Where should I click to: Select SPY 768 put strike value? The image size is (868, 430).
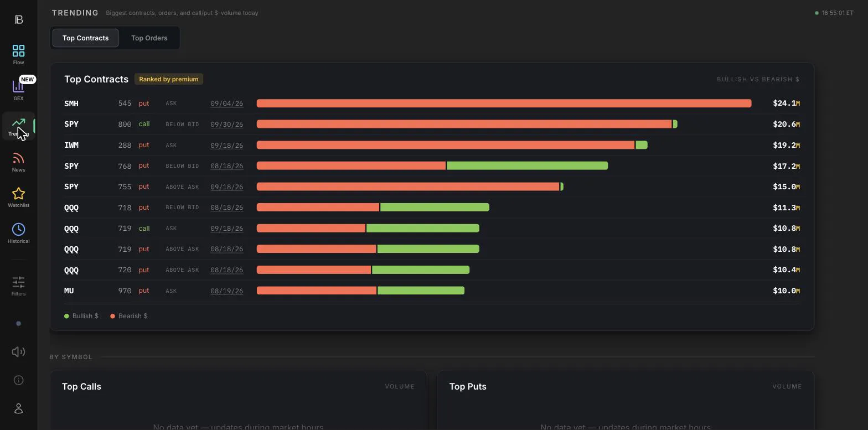(125, 166)
